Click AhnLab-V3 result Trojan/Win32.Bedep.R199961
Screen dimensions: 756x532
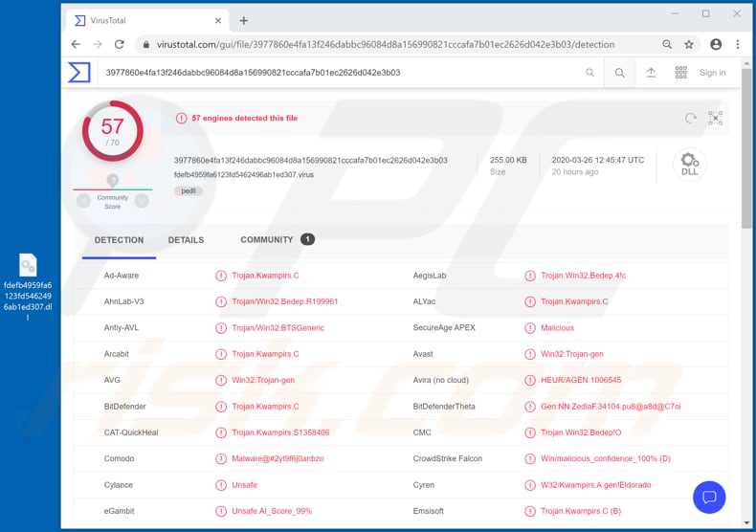285,301
